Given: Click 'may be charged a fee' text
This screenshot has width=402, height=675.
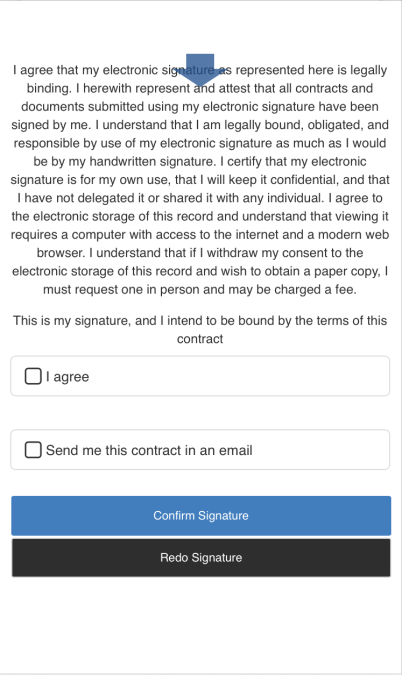Looking at the screenshot, I should (x=292, y=289).
